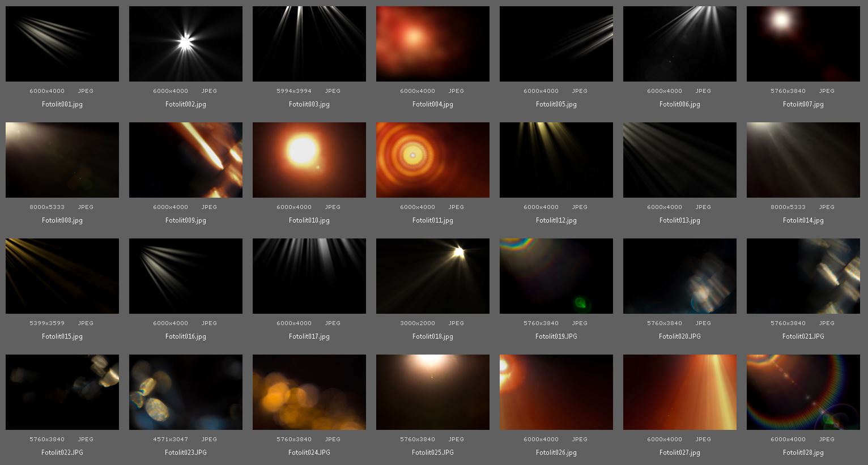
Task: Click the 3000x2000 dimension label under Fotolit018.jpg
Action: click(x=419, y=323)
